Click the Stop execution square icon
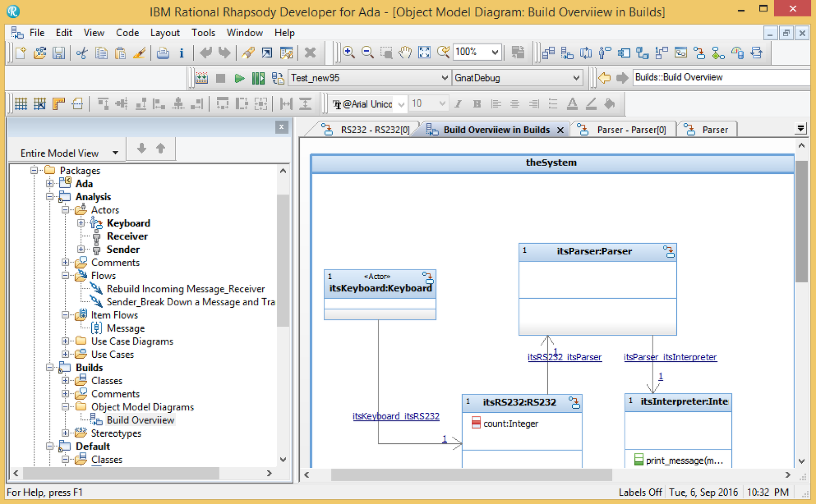816x504 pixels. click(220, 78)
